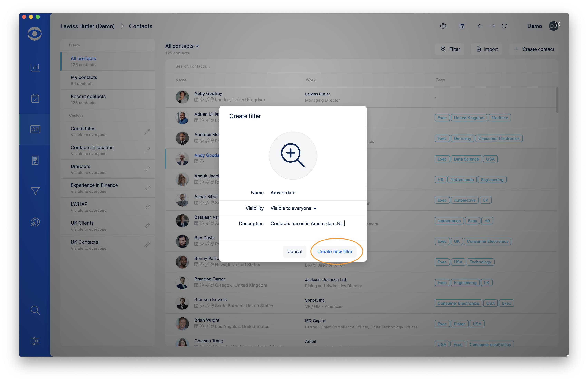Click the LinkedIn icon in header

click(462, 26)
